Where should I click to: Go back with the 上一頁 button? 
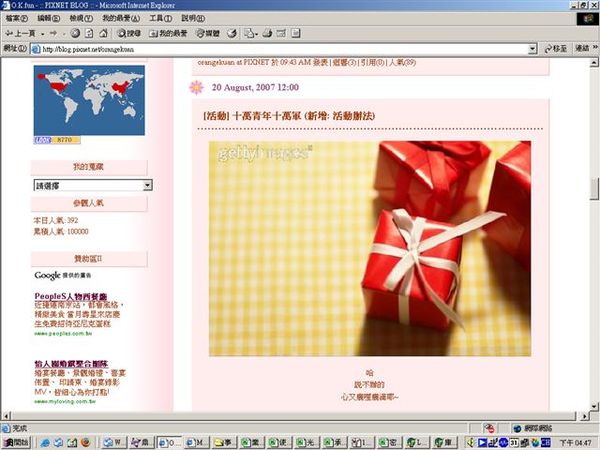click(x=20, y=34)
